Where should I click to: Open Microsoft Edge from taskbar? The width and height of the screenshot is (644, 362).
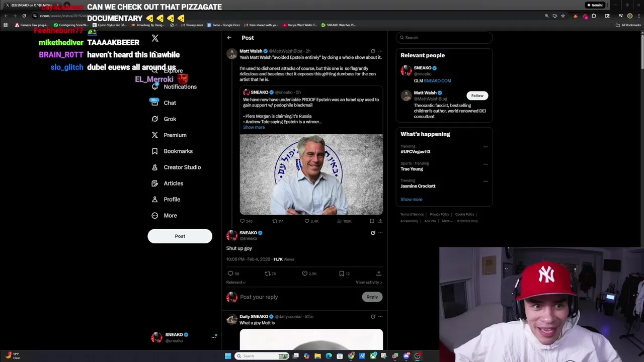coord(329,356)
